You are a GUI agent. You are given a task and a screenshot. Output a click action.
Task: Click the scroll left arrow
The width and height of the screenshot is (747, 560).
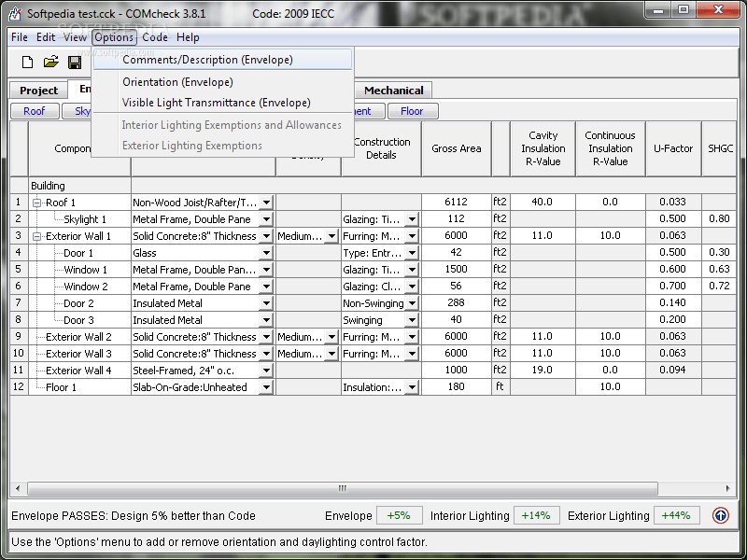click(18, 488)
